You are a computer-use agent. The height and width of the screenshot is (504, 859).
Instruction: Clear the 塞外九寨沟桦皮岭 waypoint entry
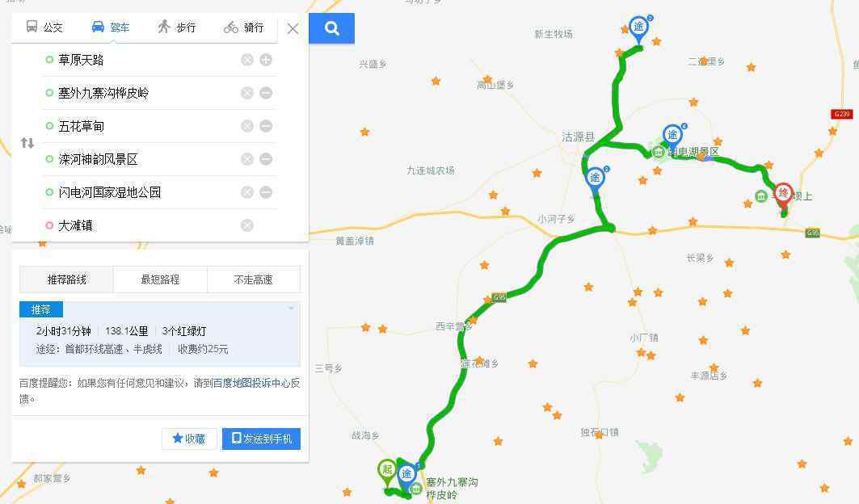coord(247,93)
